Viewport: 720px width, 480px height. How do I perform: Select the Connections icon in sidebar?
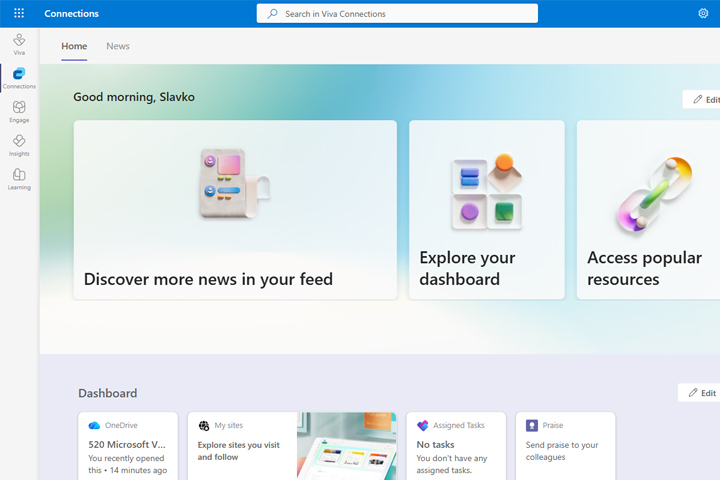[x=19, y=76]
